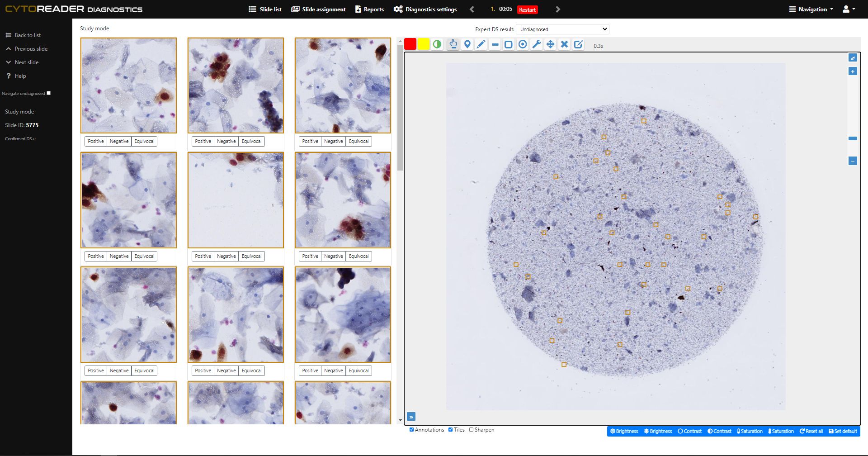Screen dimensions: 868x456
Task: Click the CytoReader Diagnostics logo
Action: (x=74, y=9)
